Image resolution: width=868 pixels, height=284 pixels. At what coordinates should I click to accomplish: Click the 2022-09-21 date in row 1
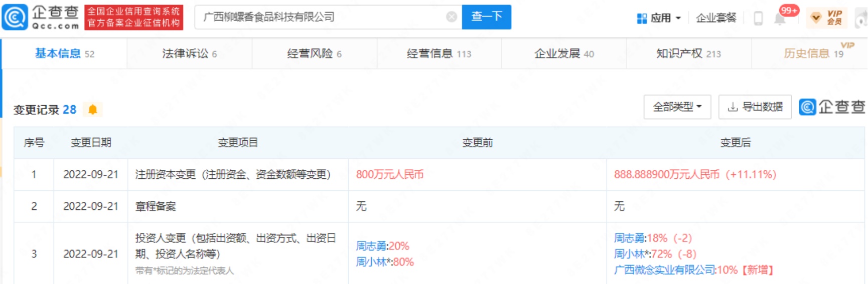91,174
